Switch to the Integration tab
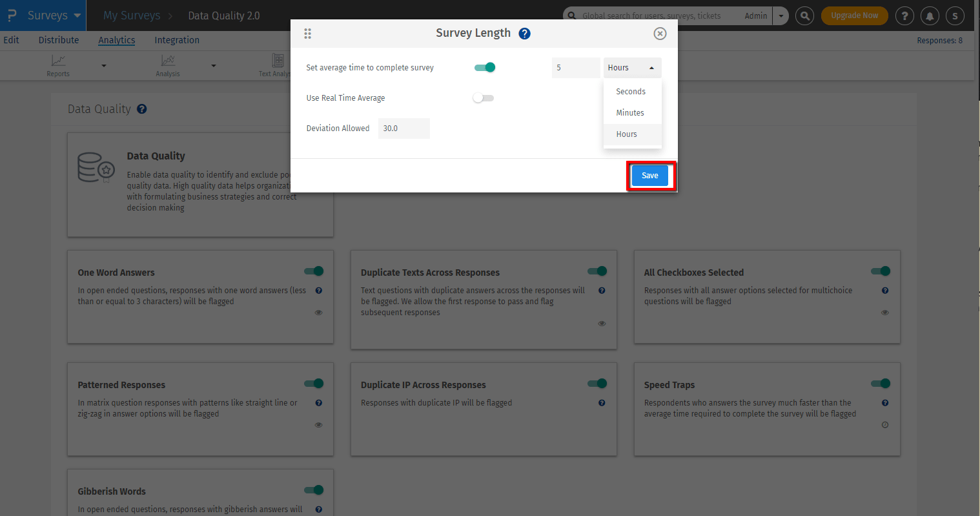The width and height of the screenshot is (980, 516). [x=176, y=40]
